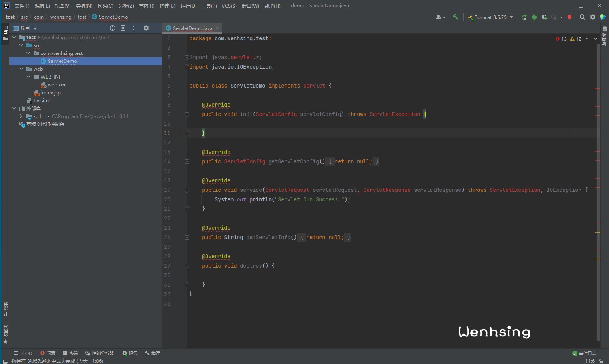The height and width of the screenshot is (364, 609).
Task: Open the 服务 services tool window
Action: (130, 353)
